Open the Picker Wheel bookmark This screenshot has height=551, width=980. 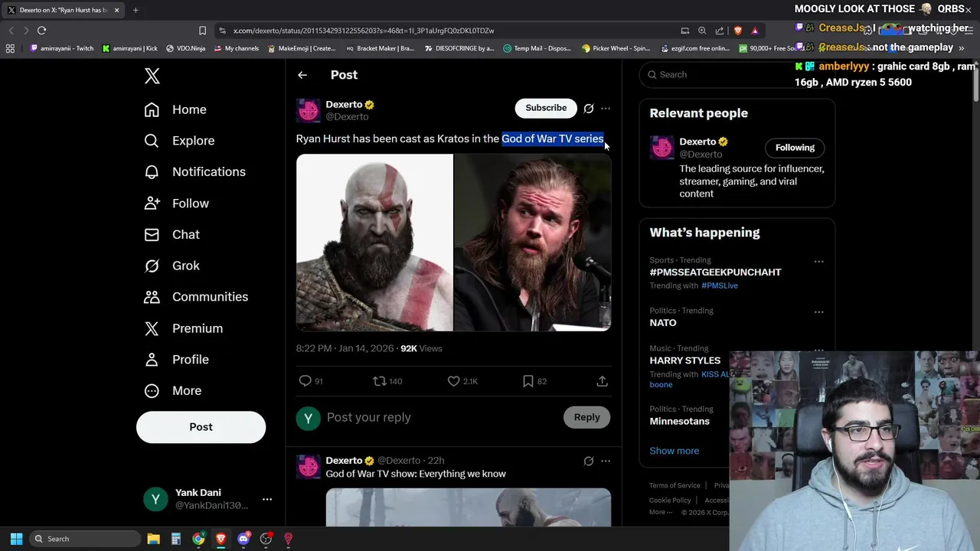tap(616, 48)
